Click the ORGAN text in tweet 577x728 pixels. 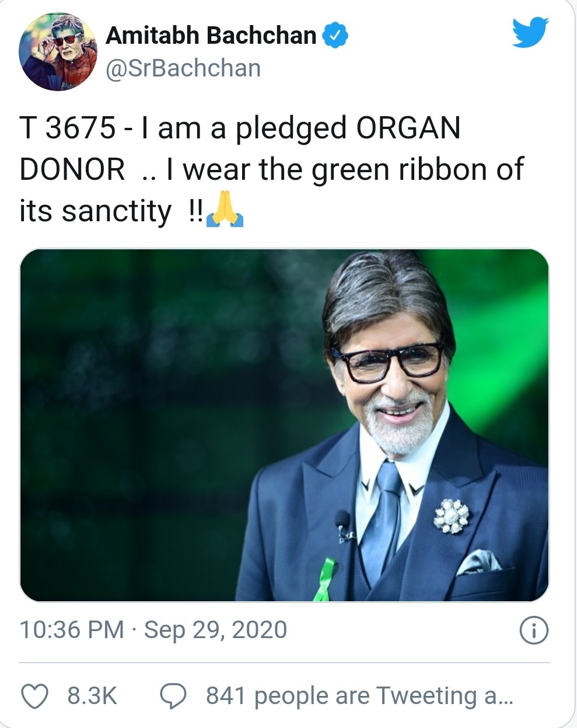[x=408, y=127]
